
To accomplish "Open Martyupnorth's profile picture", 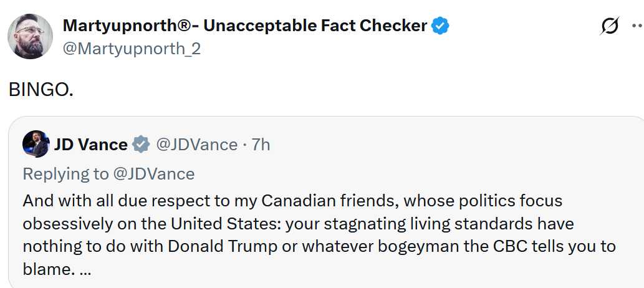I will click(x=30, y=36).
